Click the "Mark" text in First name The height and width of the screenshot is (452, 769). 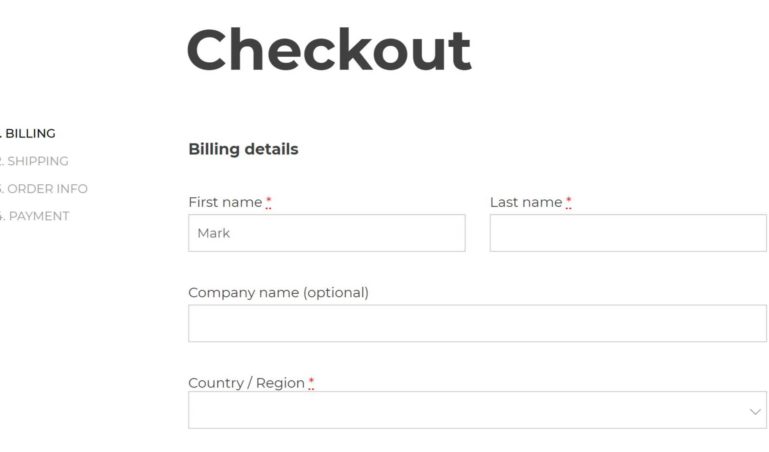point(213,233)
